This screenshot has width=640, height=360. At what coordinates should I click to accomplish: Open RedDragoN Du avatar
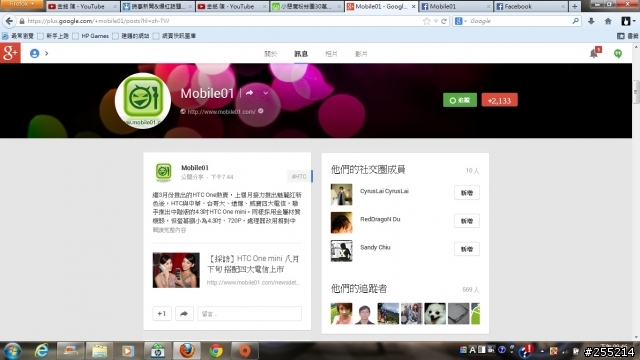tap(341, 222)
